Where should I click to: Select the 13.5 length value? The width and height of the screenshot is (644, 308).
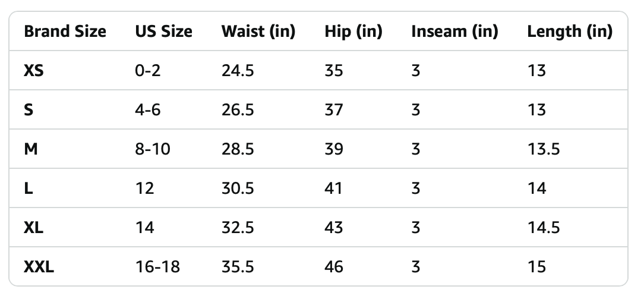(x=543, y=149)
